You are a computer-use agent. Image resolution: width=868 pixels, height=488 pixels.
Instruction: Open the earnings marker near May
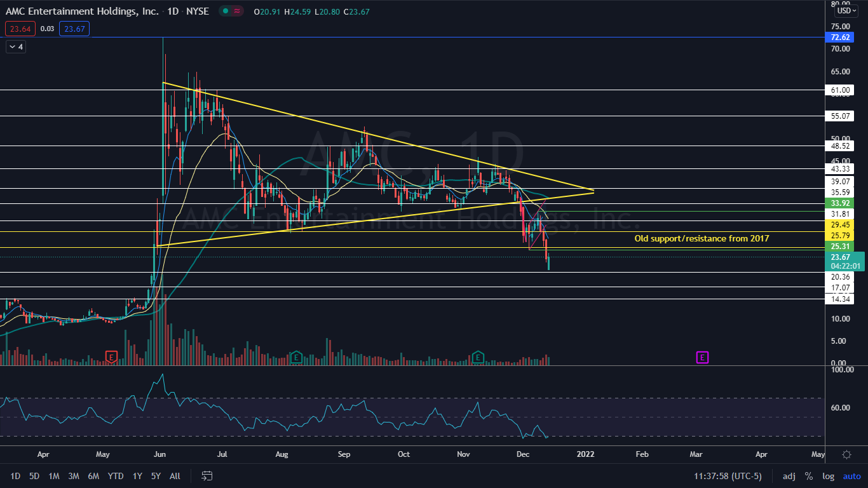point(112,357)
